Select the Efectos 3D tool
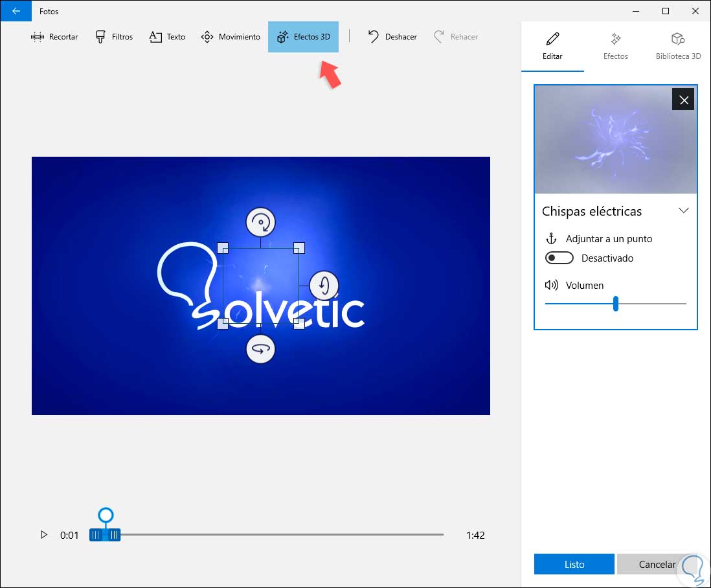This screenshot has width=711, height=588. [x=303, y=37]
